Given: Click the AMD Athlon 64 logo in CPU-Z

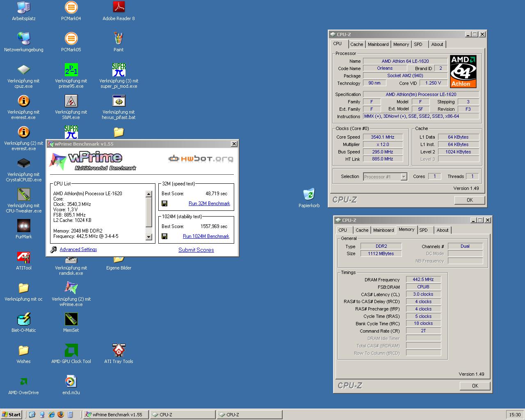Looking at the screenshot, I should (x=463, y=71).
